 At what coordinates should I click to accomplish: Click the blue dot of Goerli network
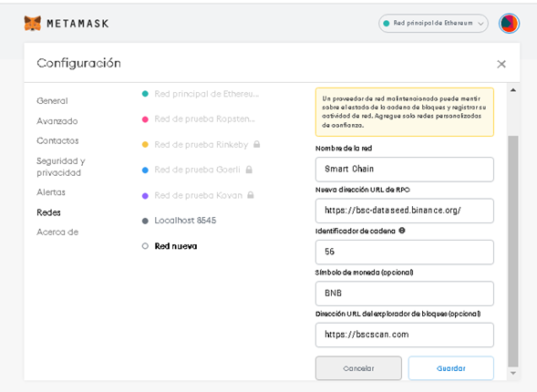[x=145, y=170]
